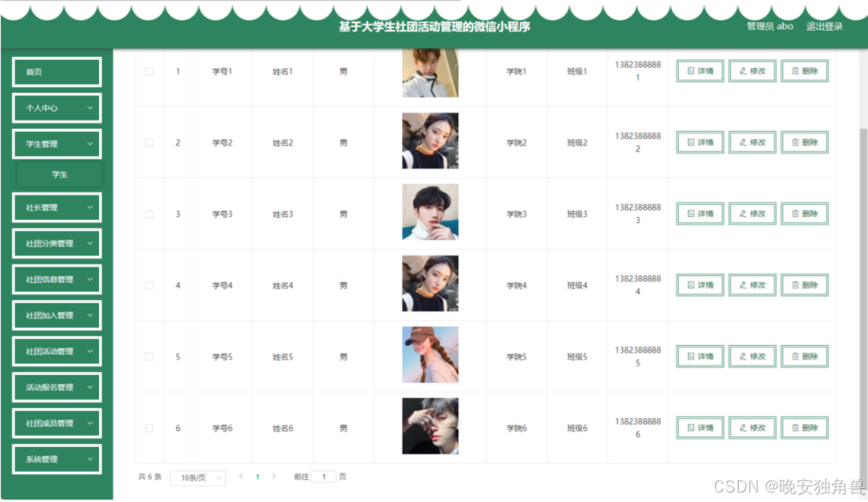This screenshot has width=868, height=502.
Task: Go to the next page arrow
Action: point(273,477)
